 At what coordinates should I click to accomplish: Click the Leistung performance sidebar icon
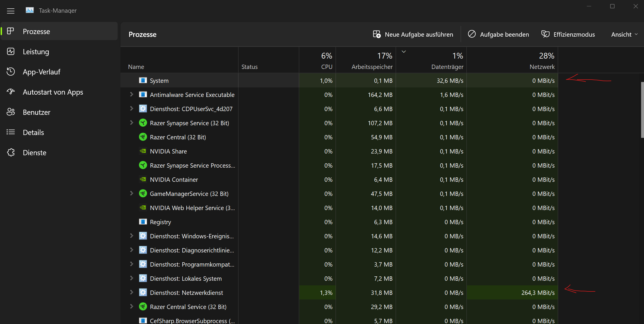click(x=11, y=52)
